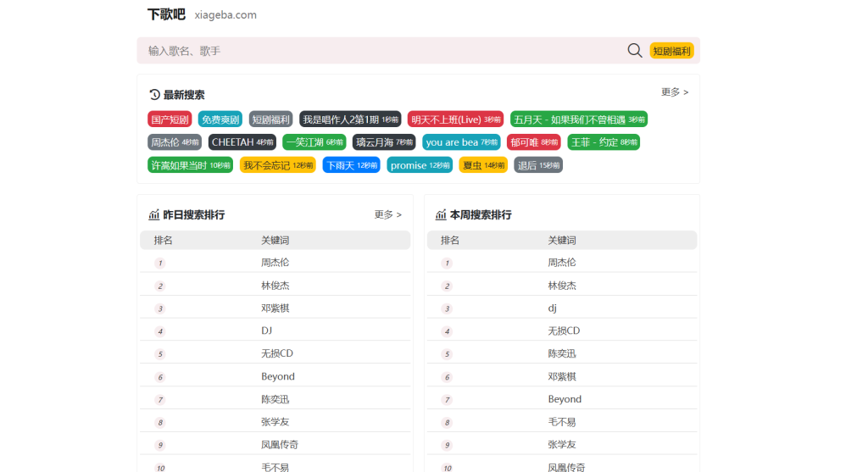Open 更多 in the 昨日搜索排行 panel

(387, 214)
